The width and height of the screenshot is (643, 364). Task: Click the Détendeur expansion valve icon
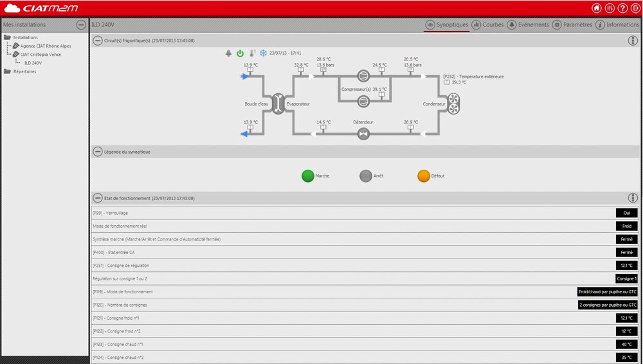tap(363, 134)
